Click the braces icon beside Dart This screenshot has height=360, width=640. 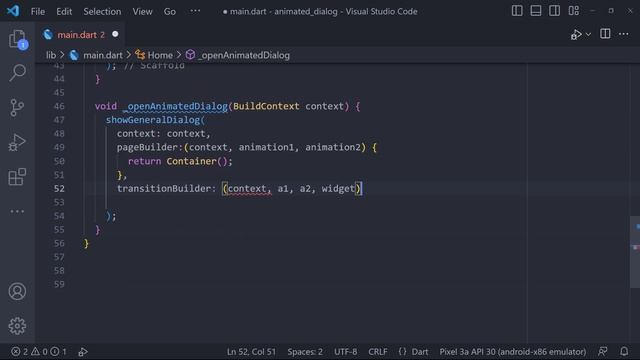coord(402,351)
